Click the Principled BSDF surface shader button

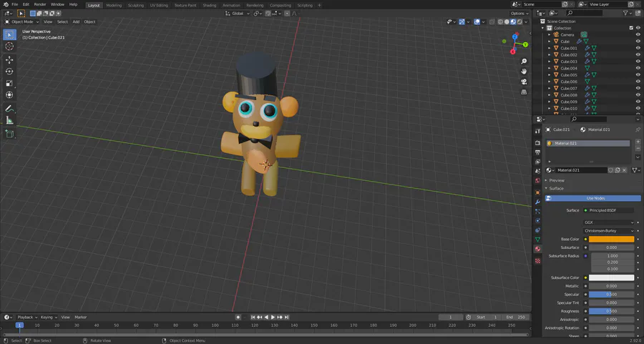point(609,210)
